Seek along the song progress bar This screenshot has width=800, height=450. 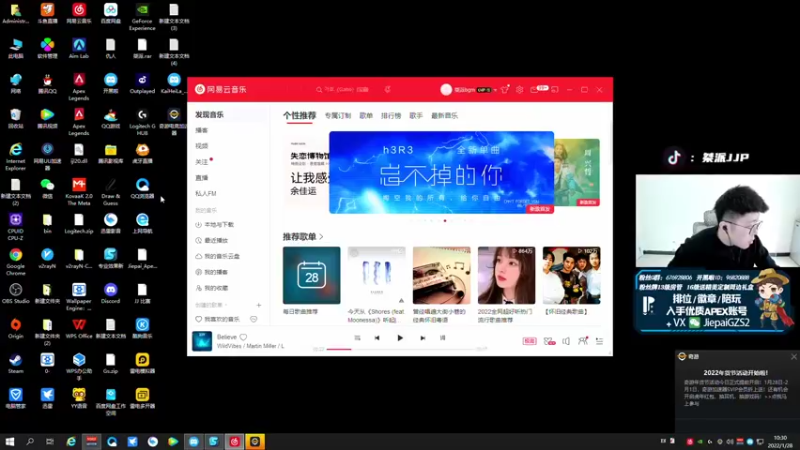pos(400,349)
